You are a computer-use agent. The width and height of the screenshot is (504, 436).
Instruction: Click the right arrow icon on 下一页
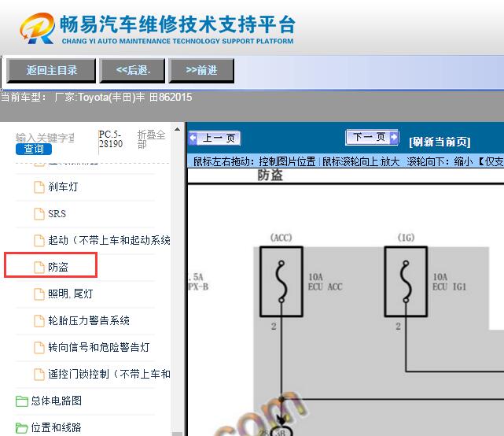click(x=393, y=138)
